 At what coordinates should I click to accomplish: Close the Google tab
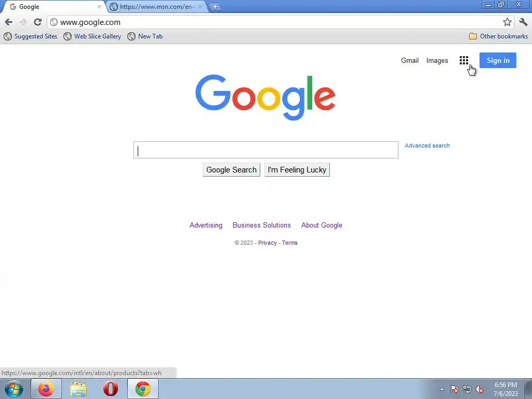99,6
